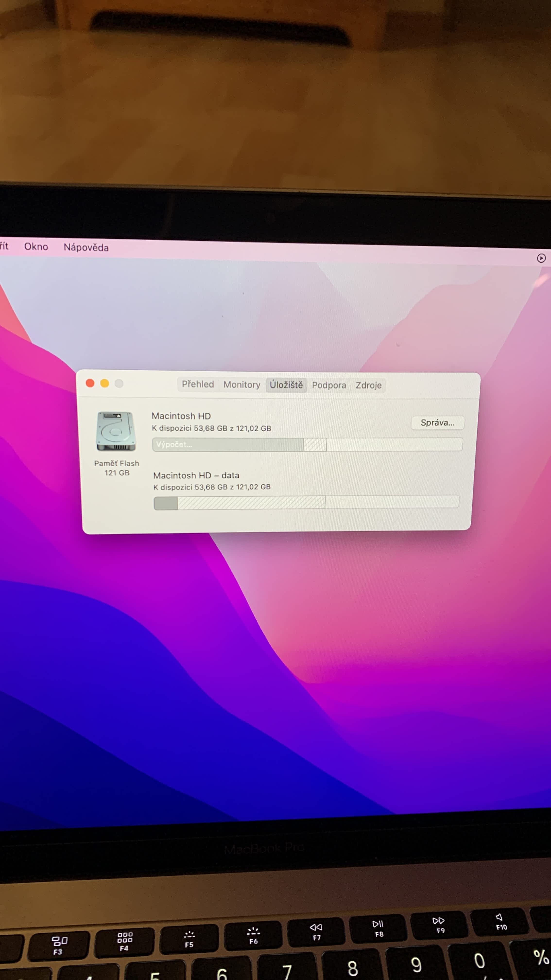Click the Macintosh HD – data volume name

tap(196, 476)
